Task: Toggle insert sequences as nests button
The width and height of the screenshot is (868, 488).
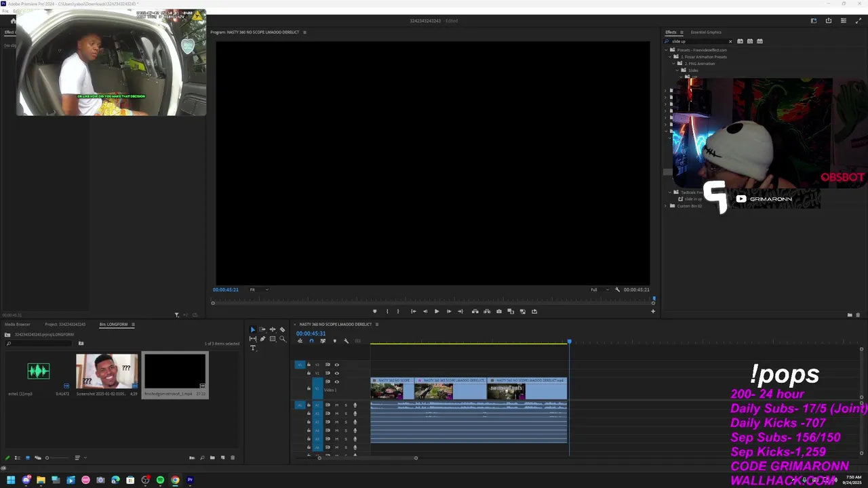Action: pos(300,341)
